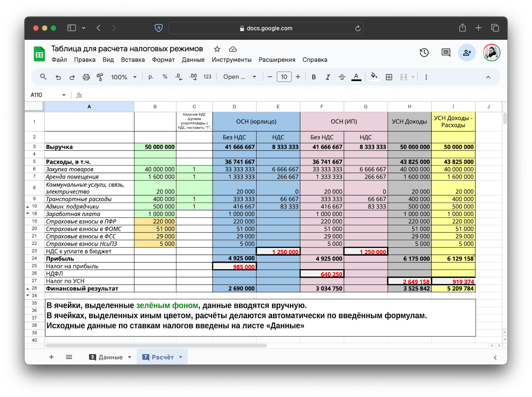Click the undo arrow

[58, 77]
